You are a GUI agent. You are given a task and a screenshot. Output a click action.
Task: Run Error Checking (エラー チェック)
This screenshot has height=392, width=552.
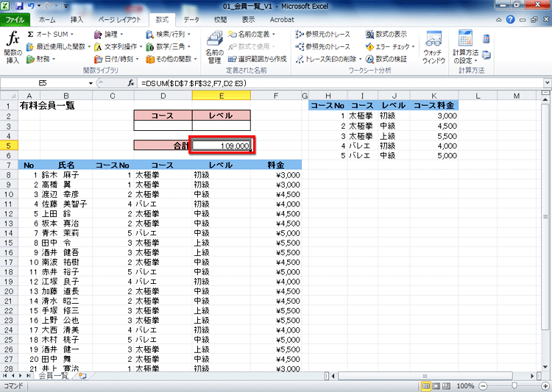coord(390,46)
